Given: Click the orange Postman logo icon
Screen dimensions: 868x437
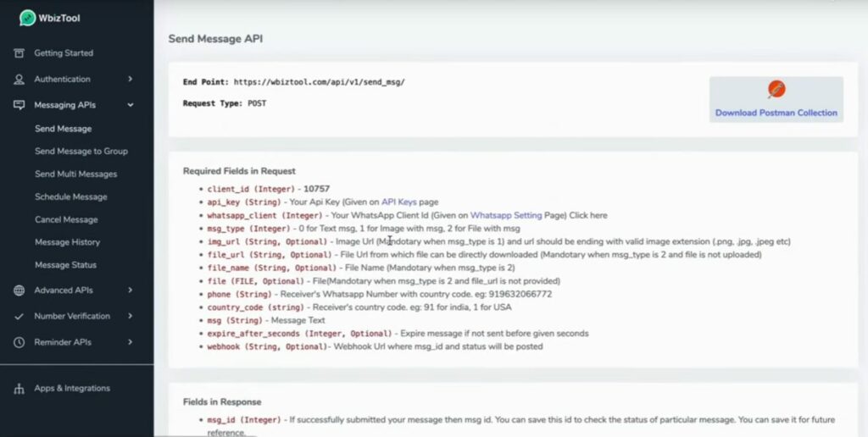Looking at the screenshot, I should (776, 90).
